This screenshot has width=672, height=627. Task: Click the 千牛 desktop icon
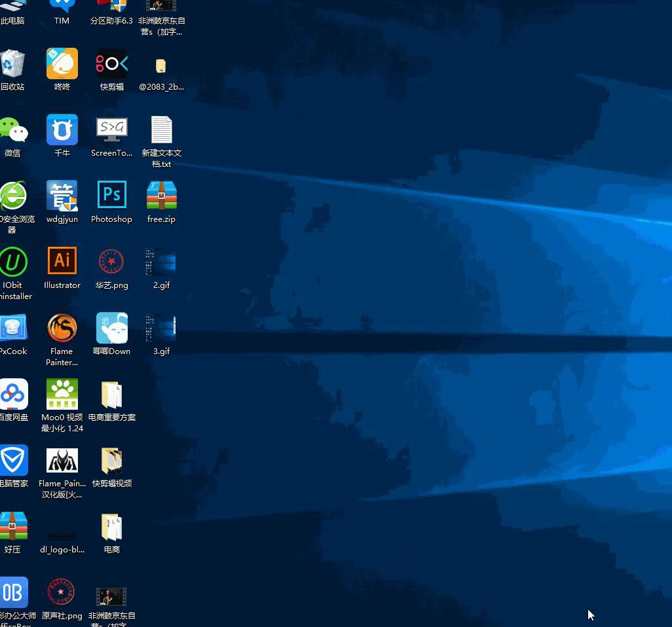click(x=62, y=130)
